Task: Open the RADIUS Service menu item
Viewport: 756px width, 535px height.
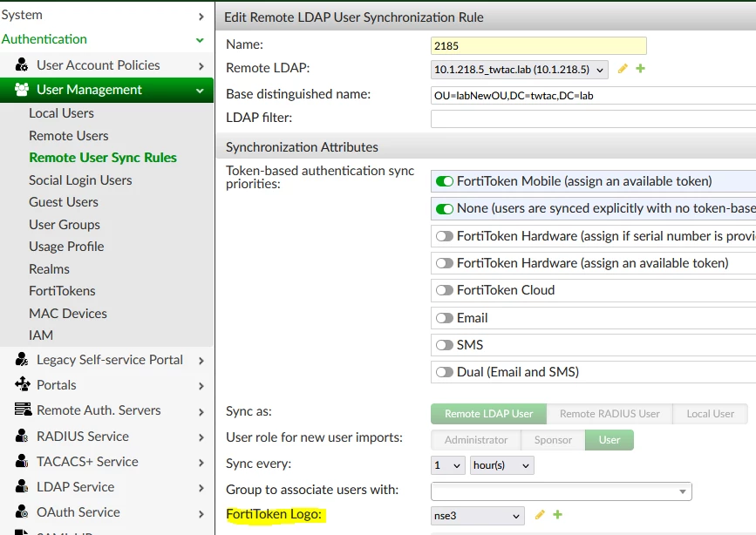Action: (x=83, y=437)
